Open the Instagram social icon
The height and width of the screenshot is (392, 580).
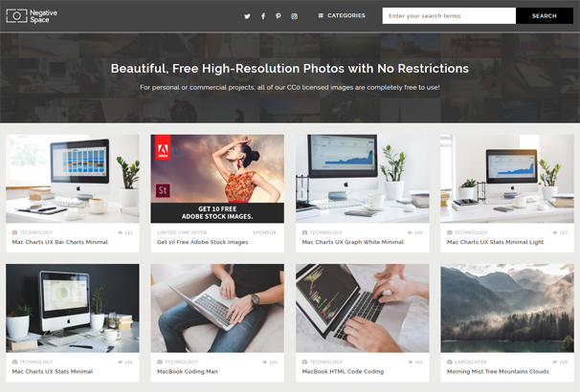click(x=294, y=16)
